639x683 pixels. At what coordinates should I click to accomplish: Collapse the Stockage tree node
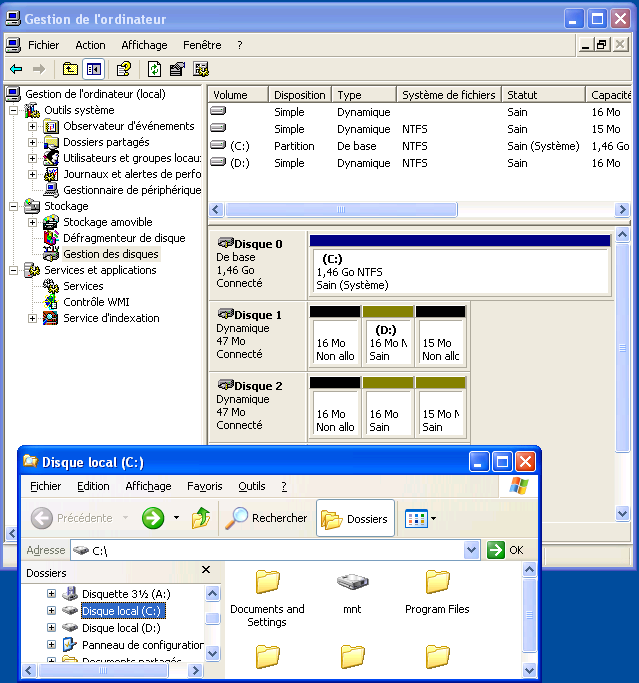14,206
